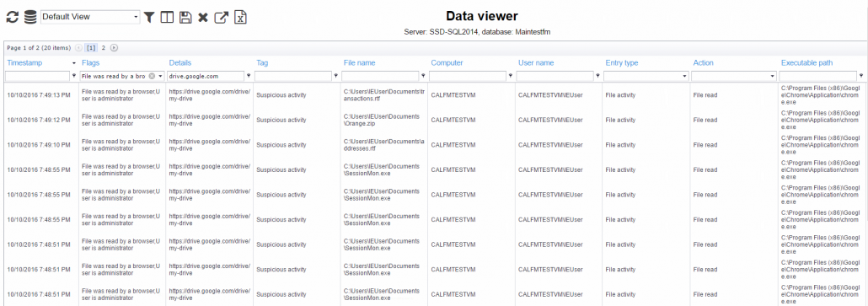The height and width of the screenshot is (306, 868).
Task: Open the Default View dropdown
Action: pyautogui.click(x=91, y=17)
